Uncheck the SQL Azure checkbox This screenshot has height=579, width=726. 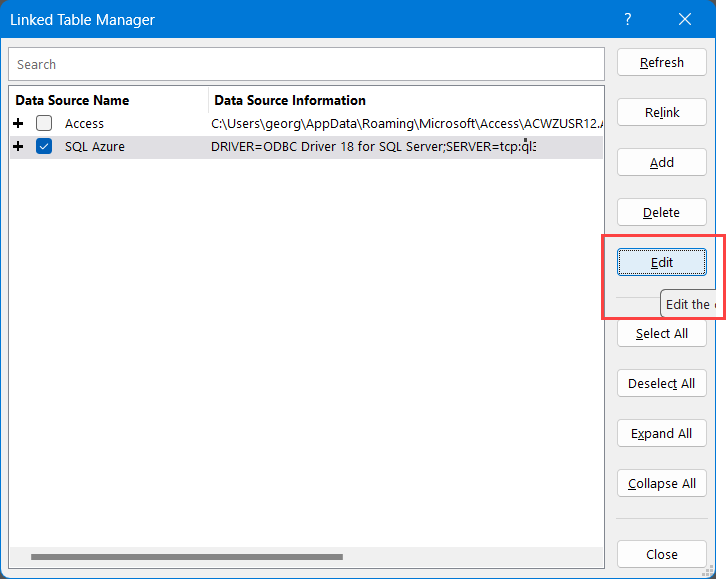44,147
